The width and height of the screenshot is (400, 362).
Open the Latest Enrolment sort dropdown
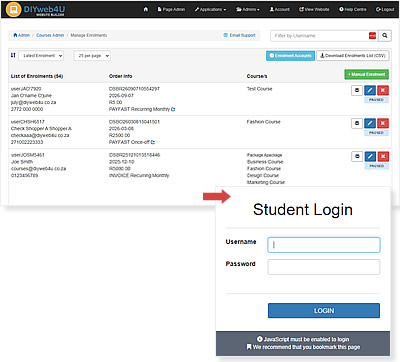41,56
